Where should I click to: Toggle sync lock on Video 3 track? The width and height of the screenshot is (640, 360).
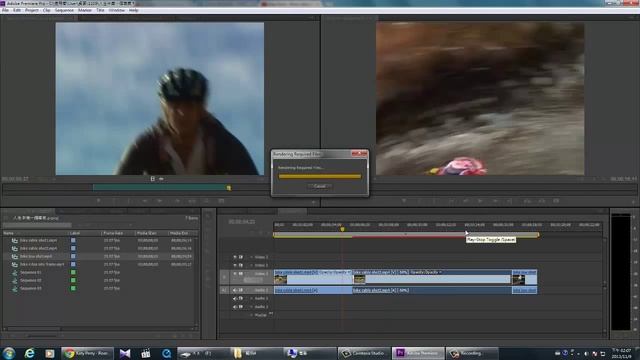click(x=241, y=257)
